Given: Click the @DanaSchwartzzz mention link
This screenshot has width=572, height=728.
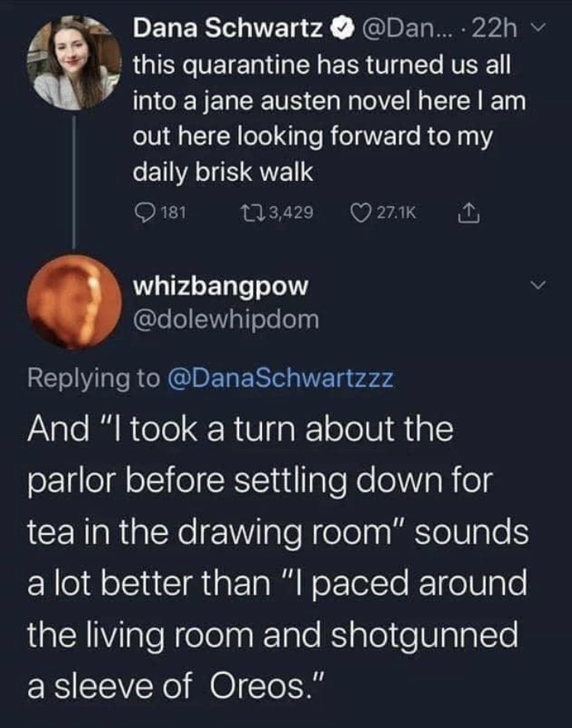Looking at the screenshot, I should click(280, 378).
